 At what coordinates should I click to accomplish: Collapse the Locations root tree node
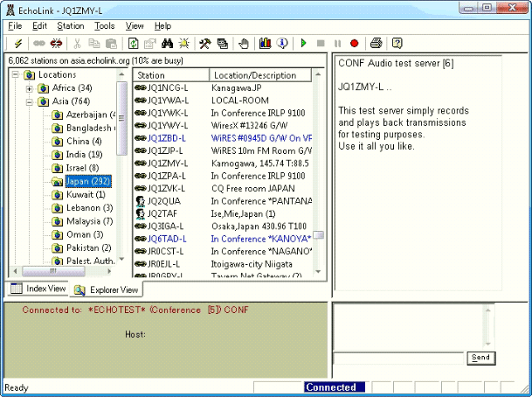click(15, 74)
